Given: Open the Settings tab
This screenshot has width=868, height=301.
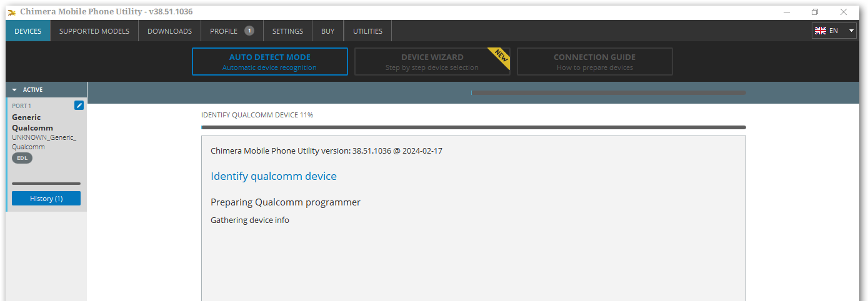Looking at the screenshot, I should click(287, 31).
